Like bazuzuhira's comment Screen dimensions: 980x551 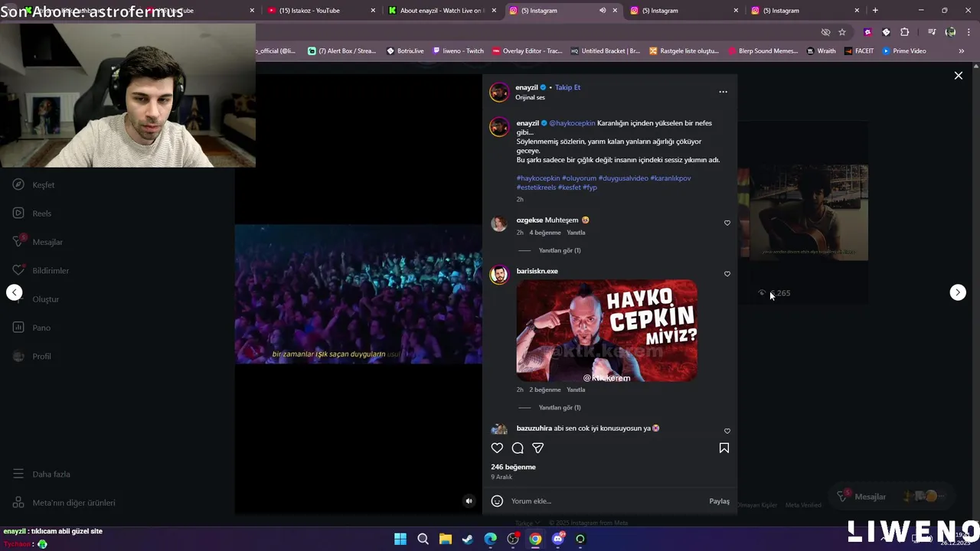[727, 431]
